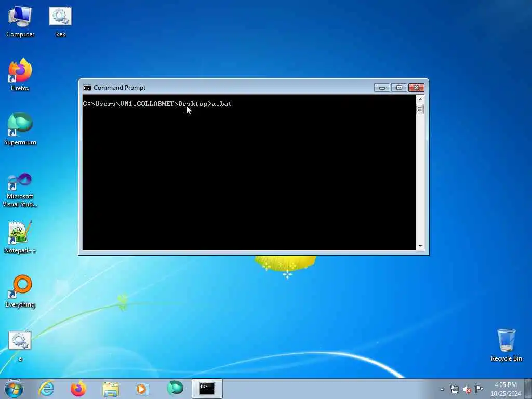Open Windows Media Player from taskbar

[x=142, y=389]
